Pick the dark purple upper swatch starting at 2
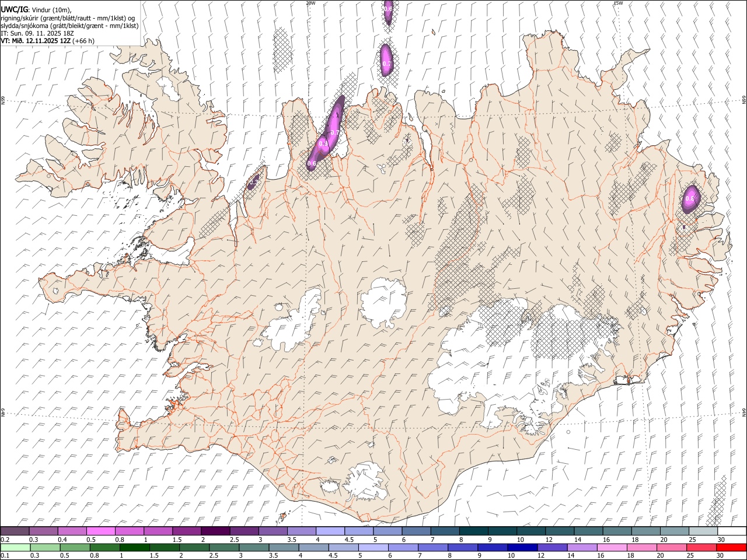Viewport: 747px width, 560px height. pyautogui.click(x=215, y=531)
